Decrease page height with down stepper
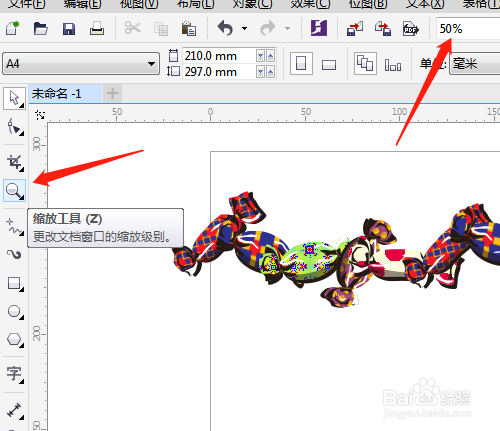The image size is (500, 431). 260,72
